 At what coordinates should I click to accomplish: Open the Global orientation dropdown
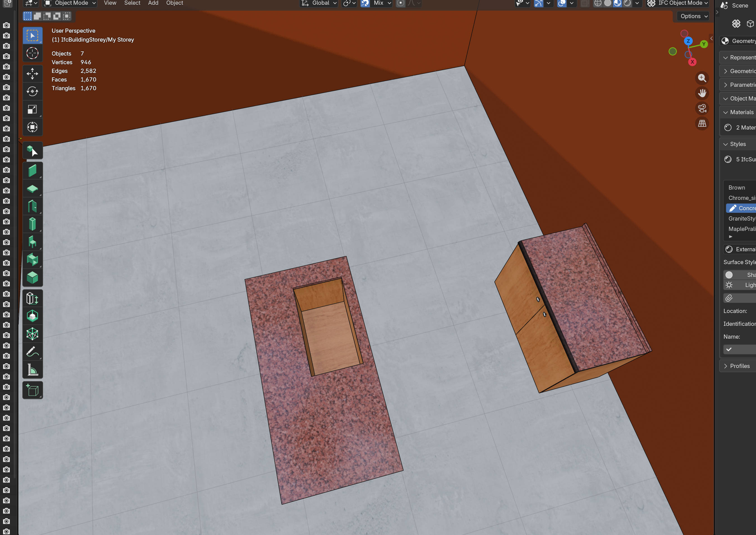click(319, 3)
